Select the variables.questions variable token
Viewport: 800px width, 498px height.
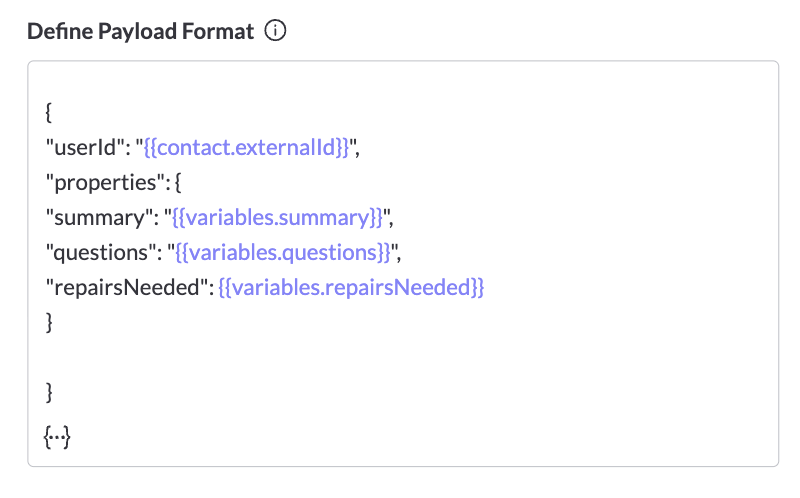[283, 253]
